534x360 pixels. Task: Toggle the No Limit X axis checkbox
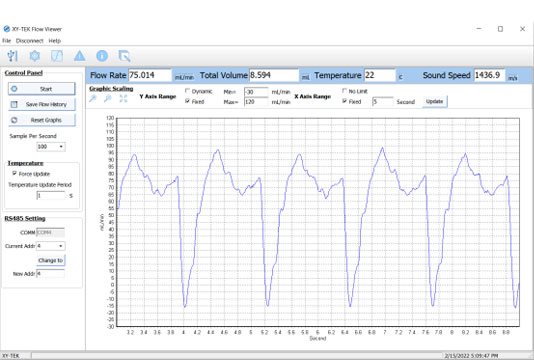coord(344,91)
